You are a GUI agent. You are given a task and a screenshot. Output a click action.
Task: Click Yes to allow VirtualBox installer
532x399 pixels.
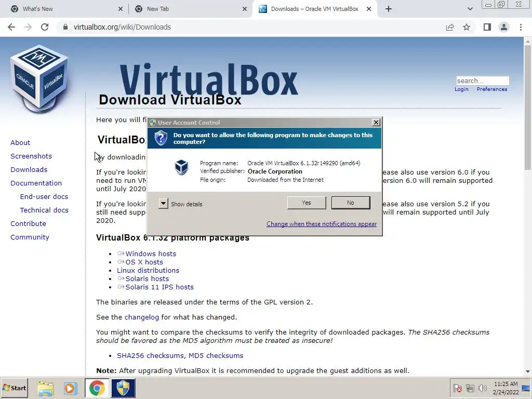[307, 203]
